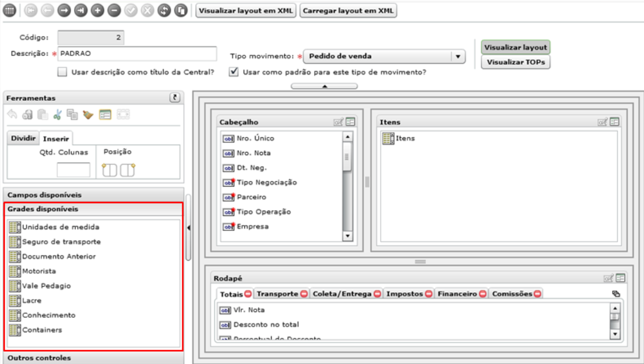This screenshot has height=364, width=644.
Task: Expand Outros controles section
Action: [x=94, y=358]
